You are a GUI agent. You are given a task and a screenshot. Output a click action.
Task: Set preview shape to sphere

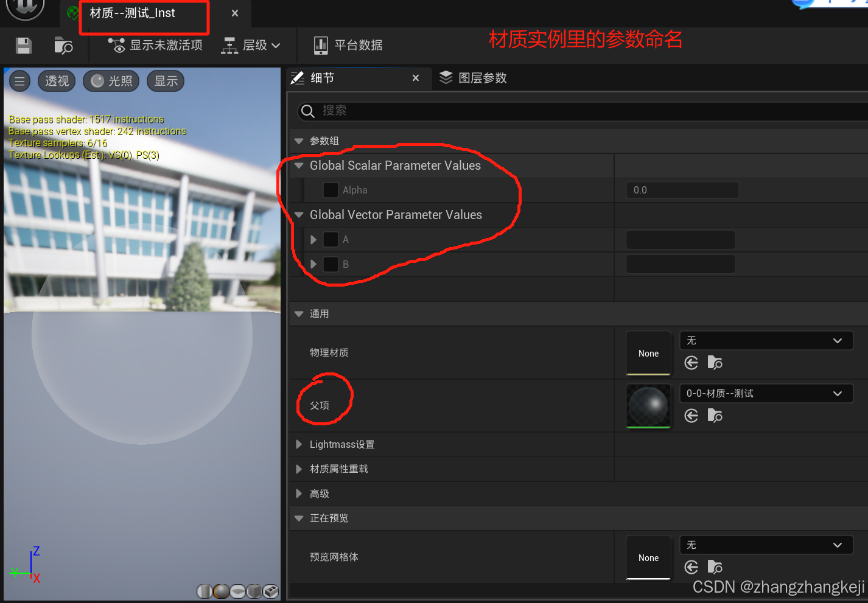222,591
